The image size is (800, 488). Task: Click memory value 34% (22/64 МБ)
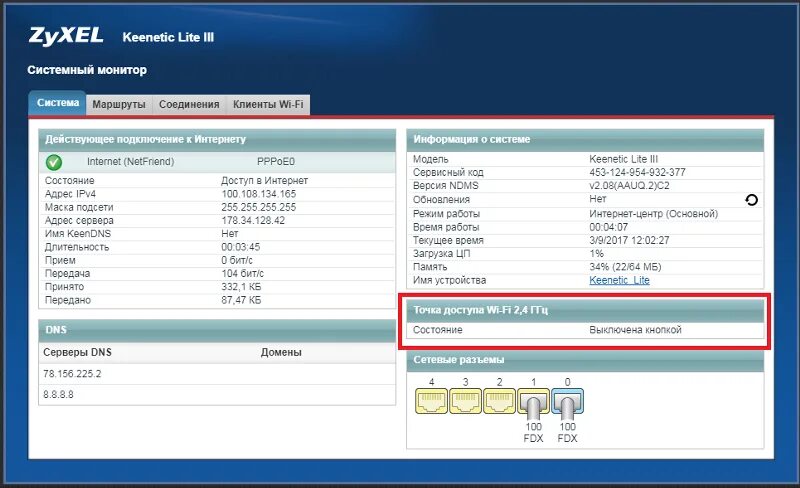coord(625,267)
